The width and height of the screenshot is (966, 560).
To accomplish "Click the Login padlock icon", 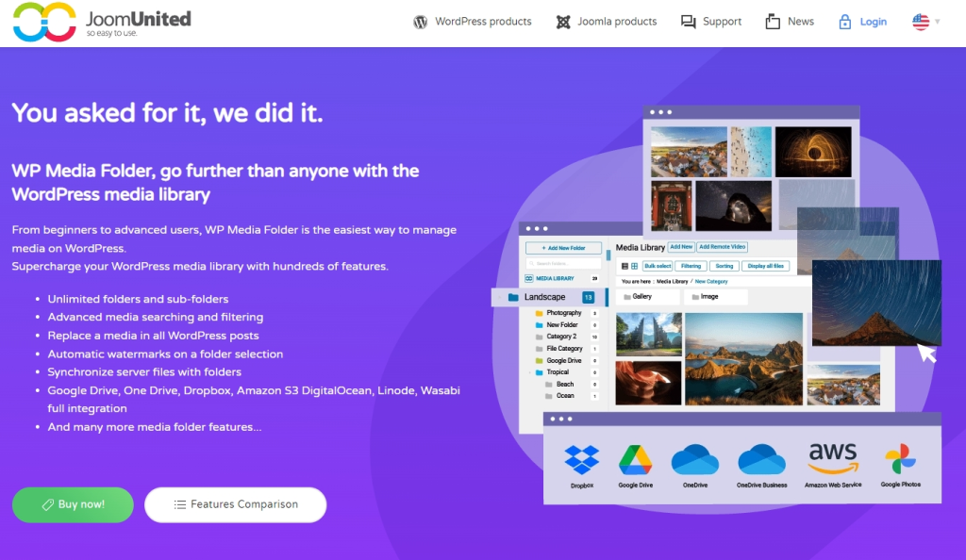I will [x=844, y=22].
